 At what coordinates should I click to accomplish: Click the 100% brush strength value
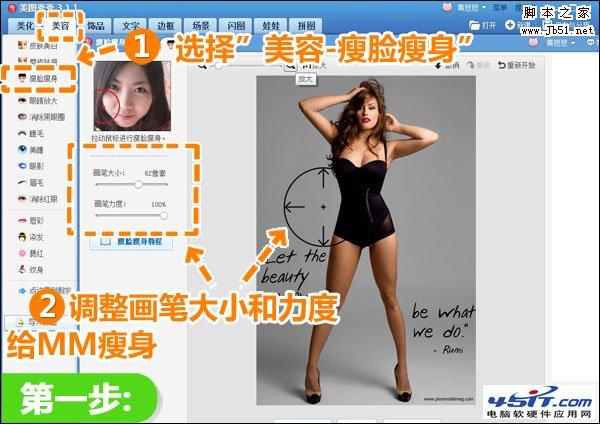coord(158,204)
